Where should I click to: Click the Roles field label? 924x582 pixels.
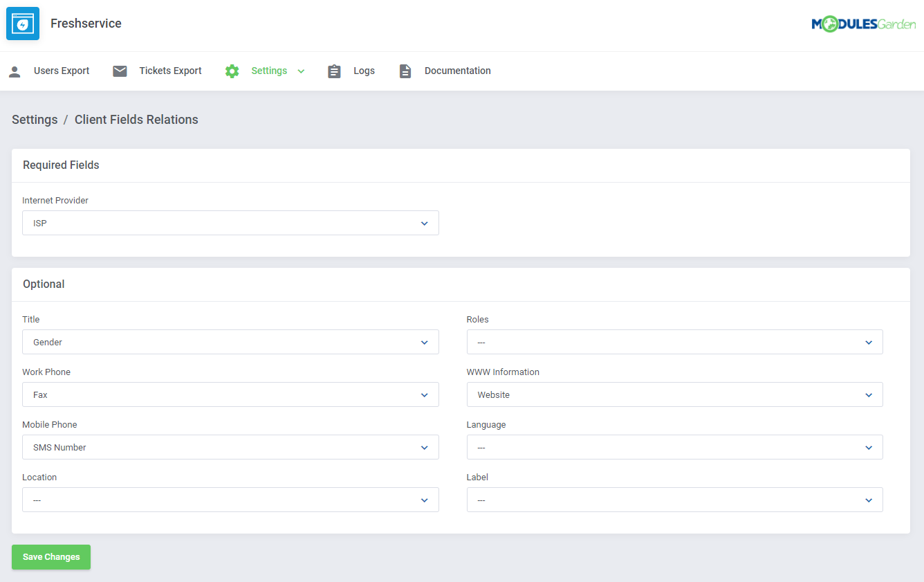[478, 320]
